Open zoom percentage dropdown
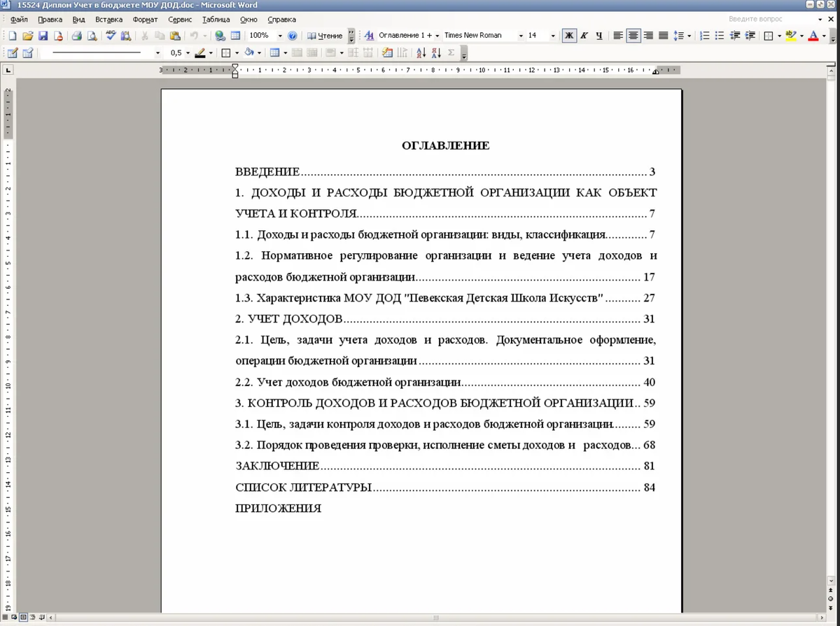840x626 pixels. click(280, 36)
